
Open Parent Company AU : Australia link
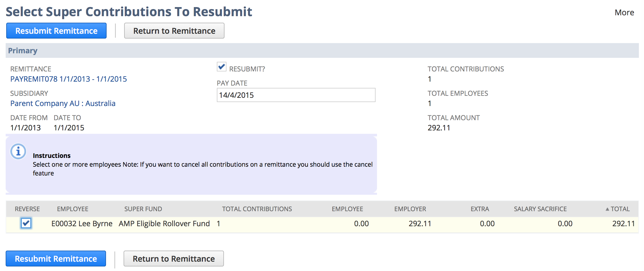(63, 103)
